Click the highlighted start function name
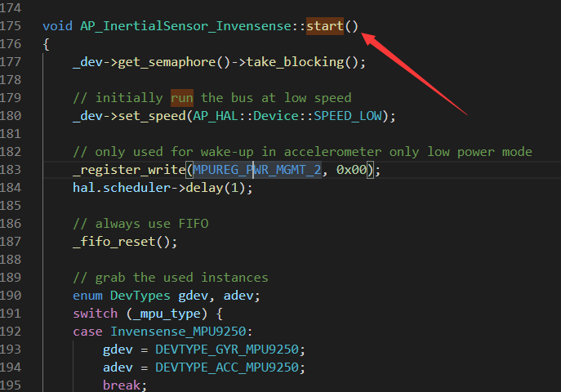 point(325,26)
